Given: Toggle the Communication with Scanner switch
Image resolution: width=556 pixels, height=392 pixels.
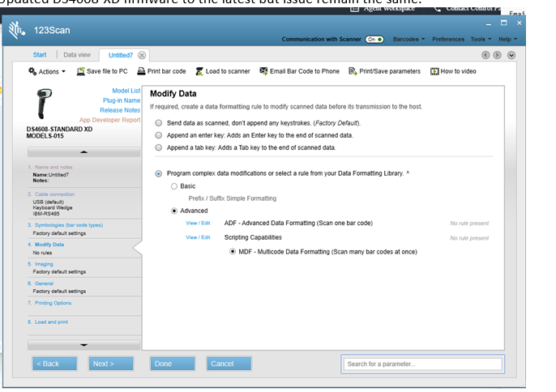Looking at the screenshot, I should point(374,40).
